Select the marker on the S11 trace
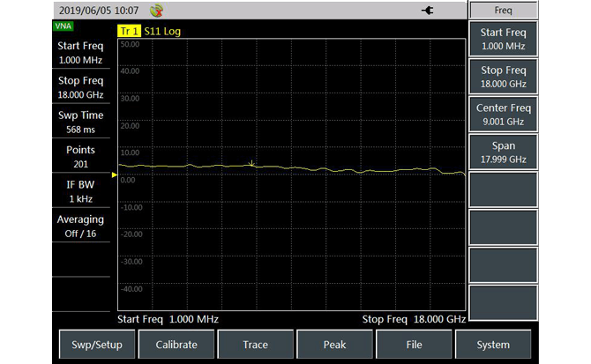Viewport: 591px width, 364px height. pyautogui.click(x=252, y=163)
